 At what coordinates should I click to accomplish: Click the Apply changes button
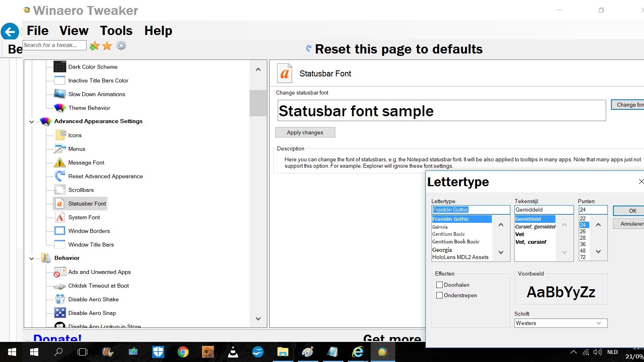(305, 132)
